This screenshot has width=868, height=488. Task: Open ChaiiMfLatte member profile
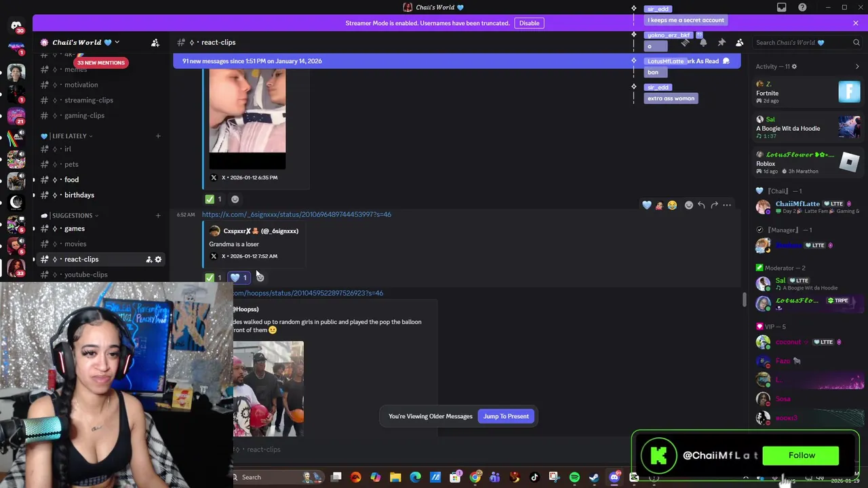[x=808, y=207]
